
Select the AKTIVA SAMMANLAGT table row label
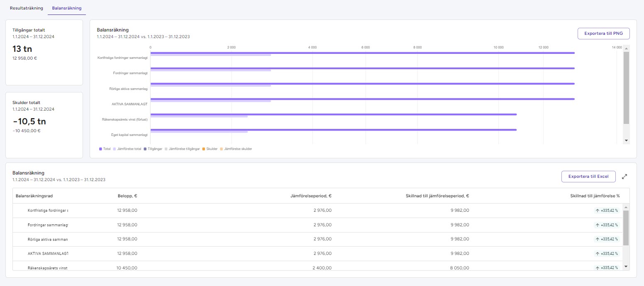click(x=48, y=254)
